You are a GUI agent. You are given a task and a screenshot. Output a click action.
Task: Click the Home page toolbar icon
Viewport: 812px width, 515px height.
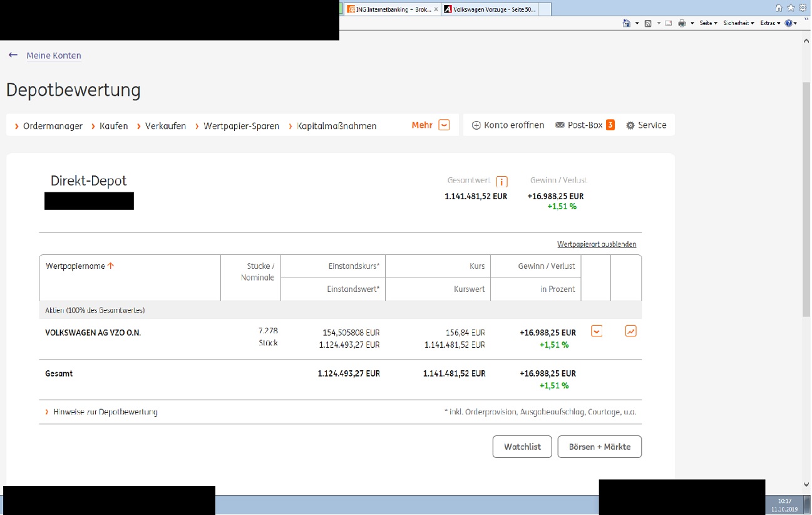coord(627,23)
